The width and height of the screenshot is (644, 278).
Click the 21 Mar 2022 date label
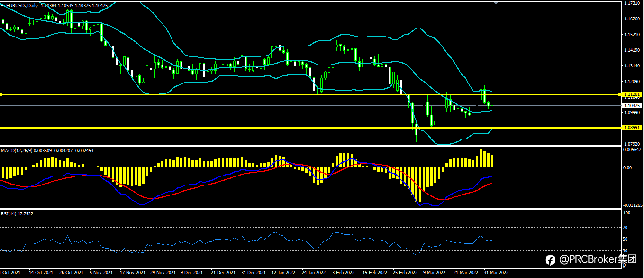[466, 273]
